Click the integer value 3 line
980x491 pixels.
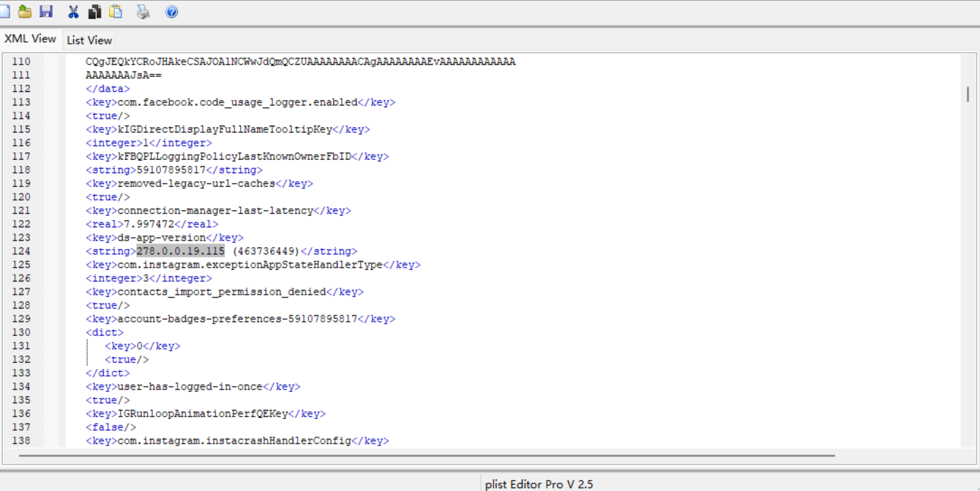149,279
